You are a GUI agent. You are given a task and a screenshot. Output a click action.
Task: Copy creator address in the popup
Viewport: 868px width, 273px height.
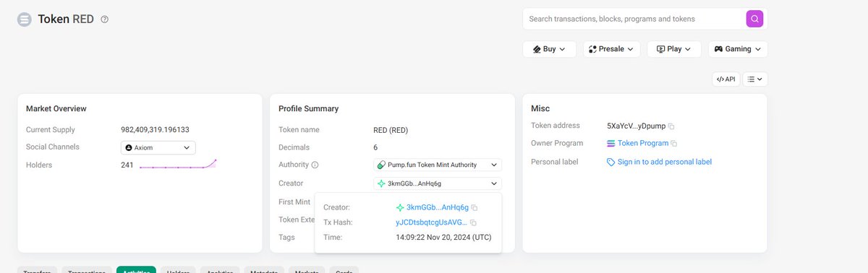(475, 208)
